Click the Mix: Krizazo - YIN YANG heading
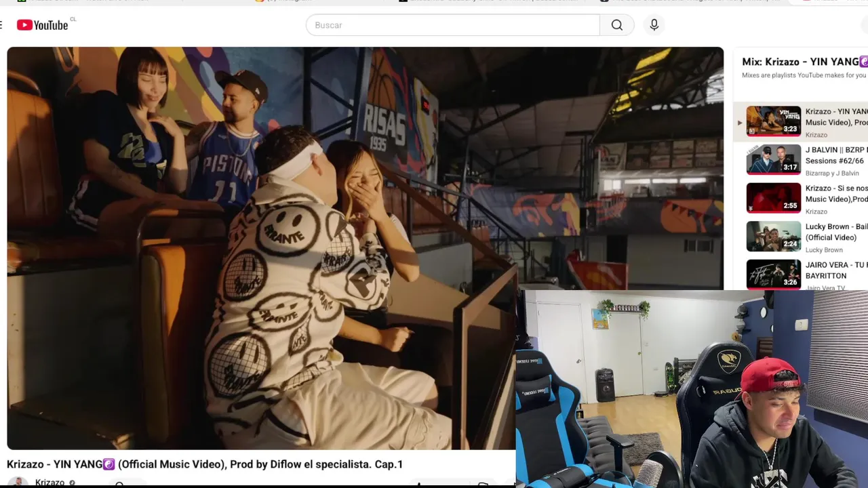The height and width of the screenshot is (488, 868). pyautogui.click(x=804, y=62)
